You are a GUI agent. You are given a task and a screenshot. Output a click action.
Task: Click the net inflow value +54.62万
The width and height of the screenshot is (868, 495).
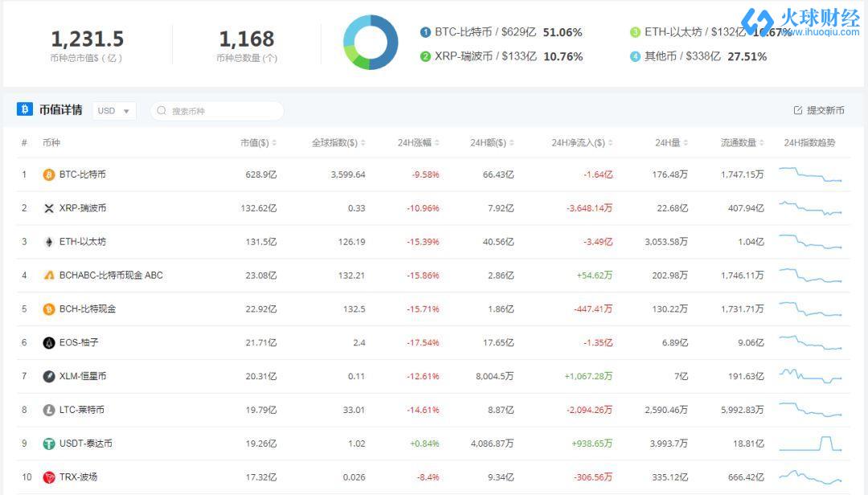[x=595, y=275]
